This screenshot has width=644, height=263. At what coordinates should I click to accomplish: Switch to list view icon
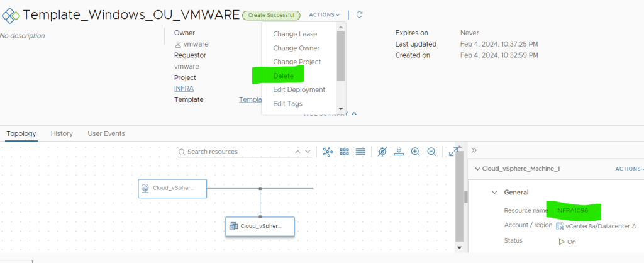pyautogui.click(x=360, y=152)
